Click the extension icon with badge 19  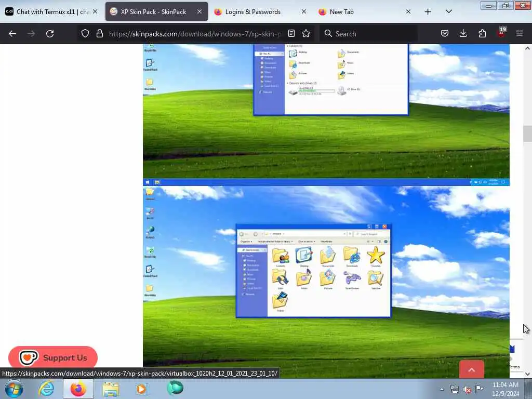pos(501,33)
